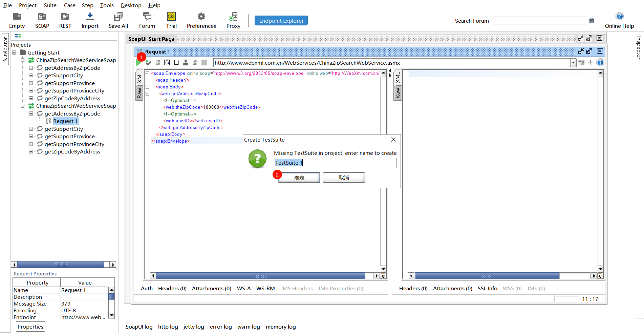Image resolution: width=644 pixels, height=333 pixels.
Task: Create a new Empty project from the toolbar
Action: (17, 20)
